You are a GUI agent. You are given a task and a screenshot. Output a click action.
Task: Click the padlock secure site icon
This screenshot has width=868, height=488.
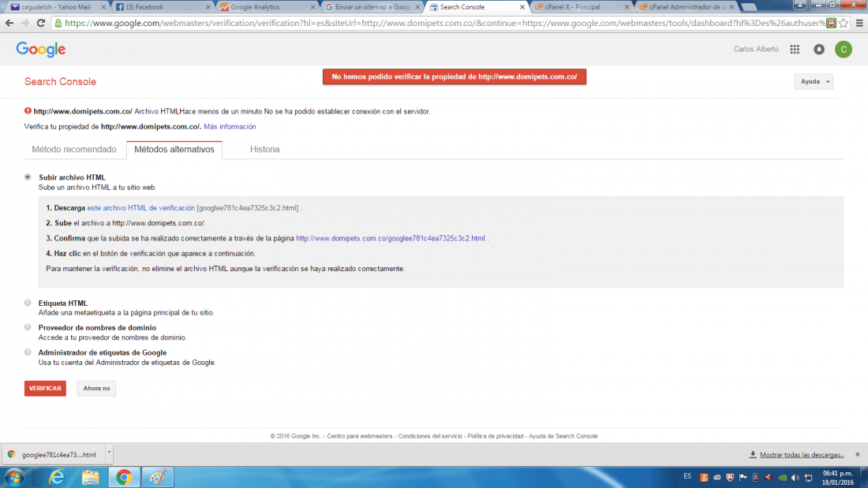coord(58,23)
